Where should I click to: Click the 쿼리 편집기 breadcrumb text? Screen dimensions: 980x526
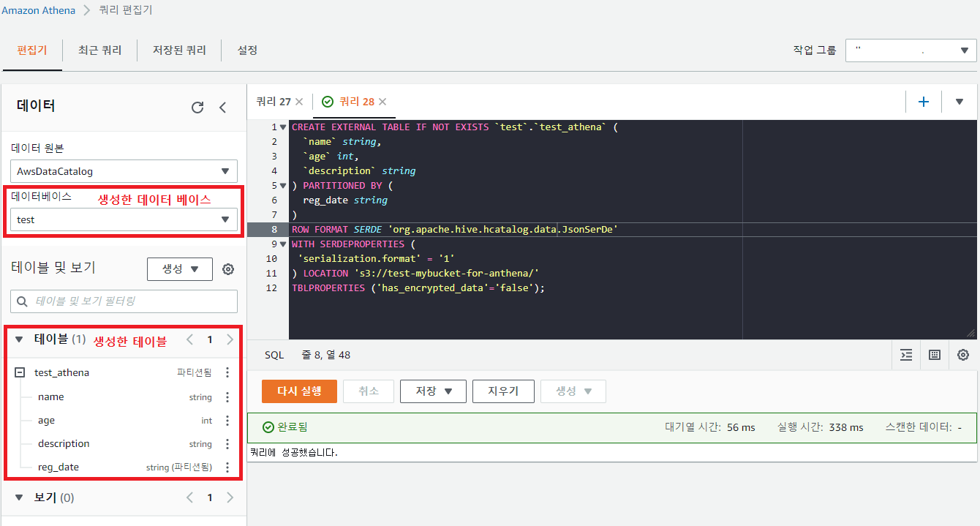coord(126,10)
